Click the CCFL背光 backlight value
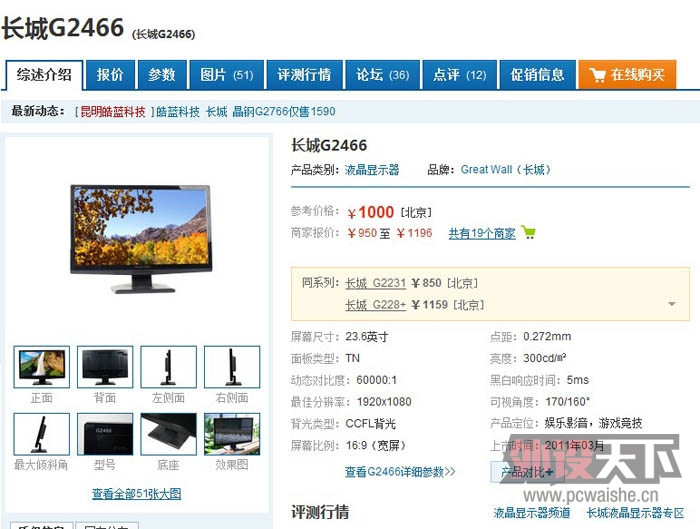 pos(371,424)
